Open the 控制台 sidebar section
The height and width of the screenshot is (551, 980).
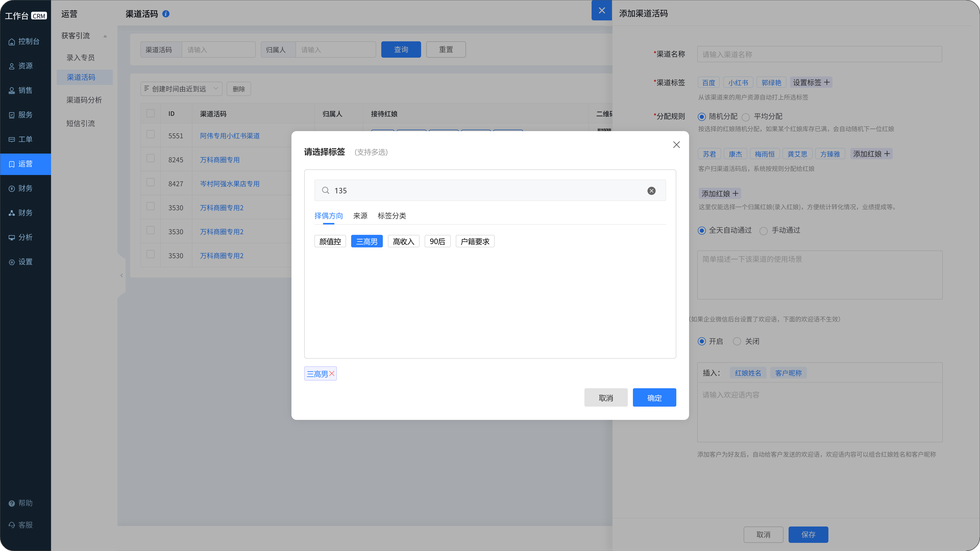(25, 41)
